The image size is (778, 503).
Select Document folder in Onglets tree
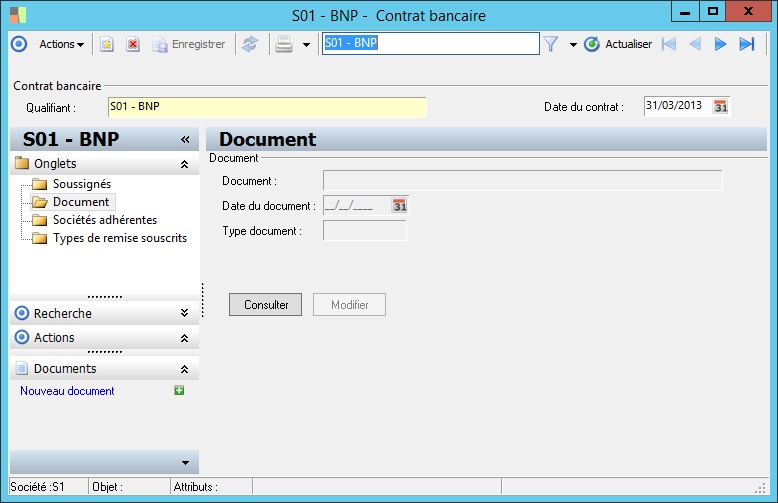(73, 202)
